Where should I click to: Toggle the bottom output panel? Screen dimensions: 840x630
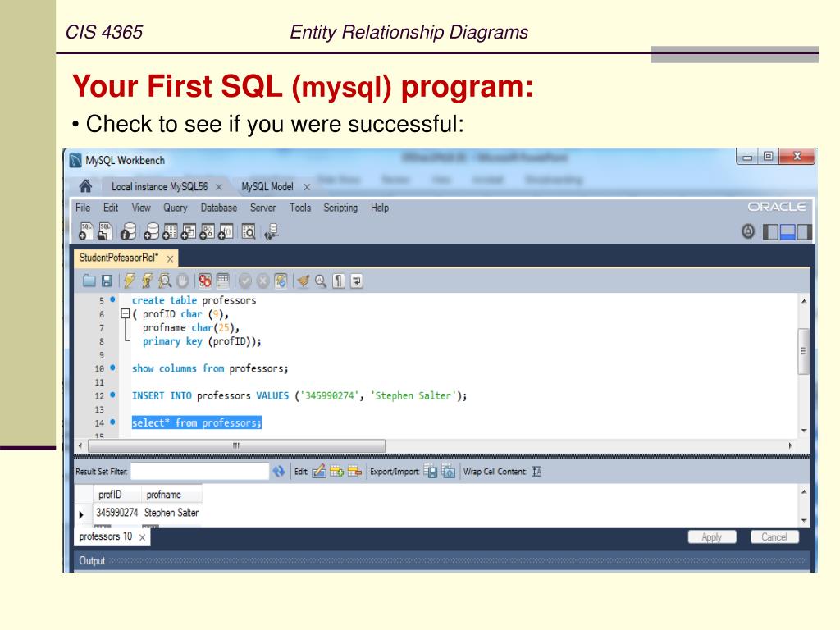pos(787,232)
